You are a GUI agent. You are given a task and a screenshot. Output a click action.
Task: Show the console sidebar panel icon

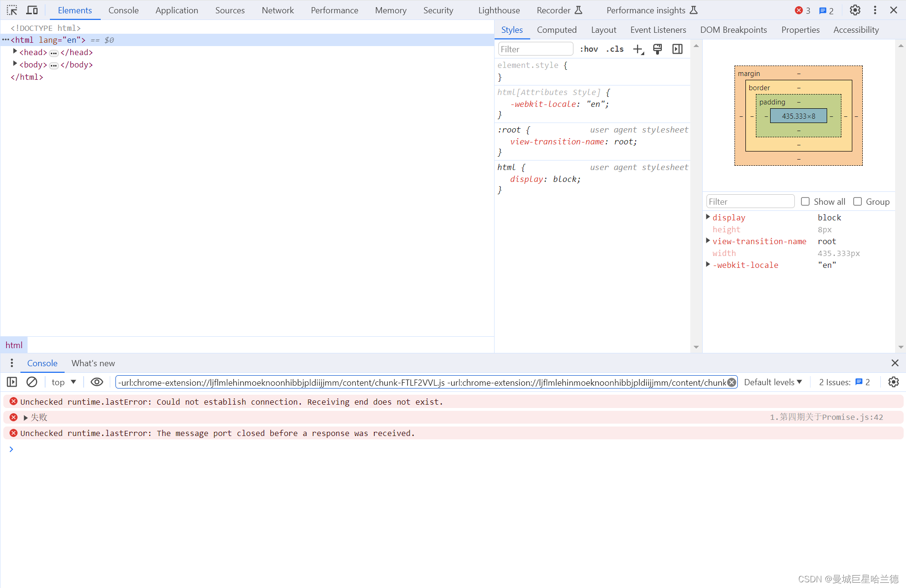[x=12, y=382]
